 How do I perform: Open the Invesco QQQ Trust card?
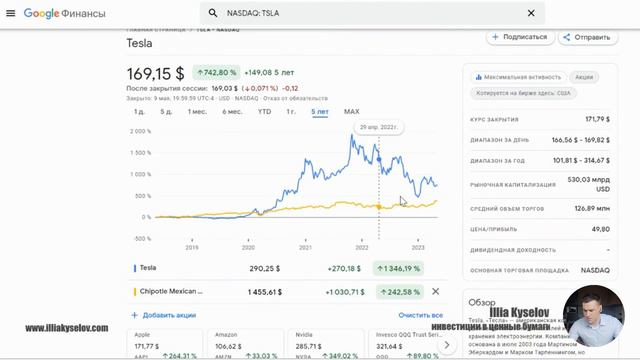click(x=404, y=344)
